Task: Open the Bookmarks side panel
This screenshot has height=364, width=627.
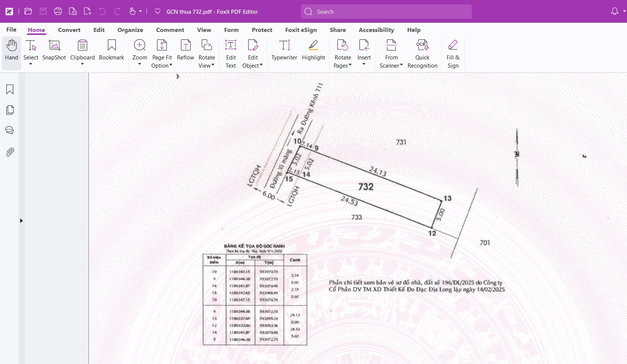Action: [x=10, y=90]
